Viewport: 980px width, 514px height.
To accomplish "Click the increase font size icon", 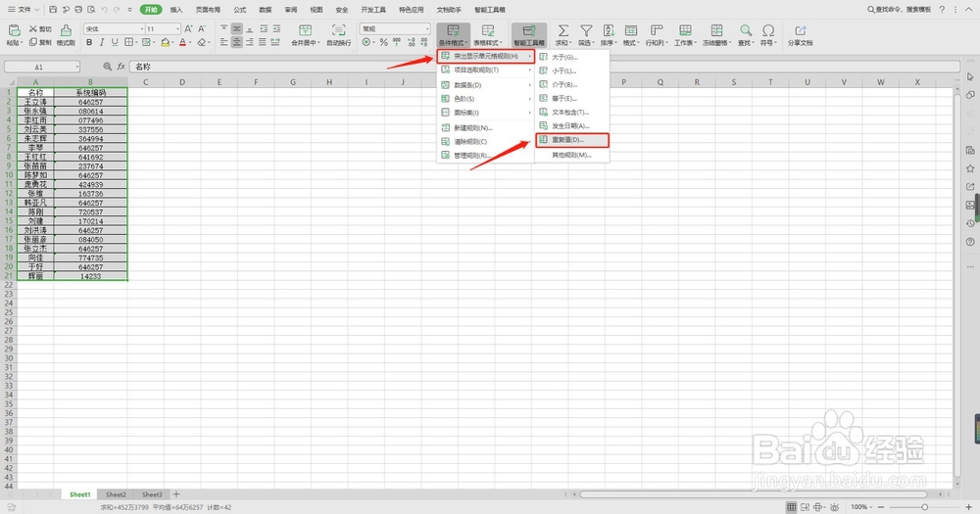I will (189, 28).
